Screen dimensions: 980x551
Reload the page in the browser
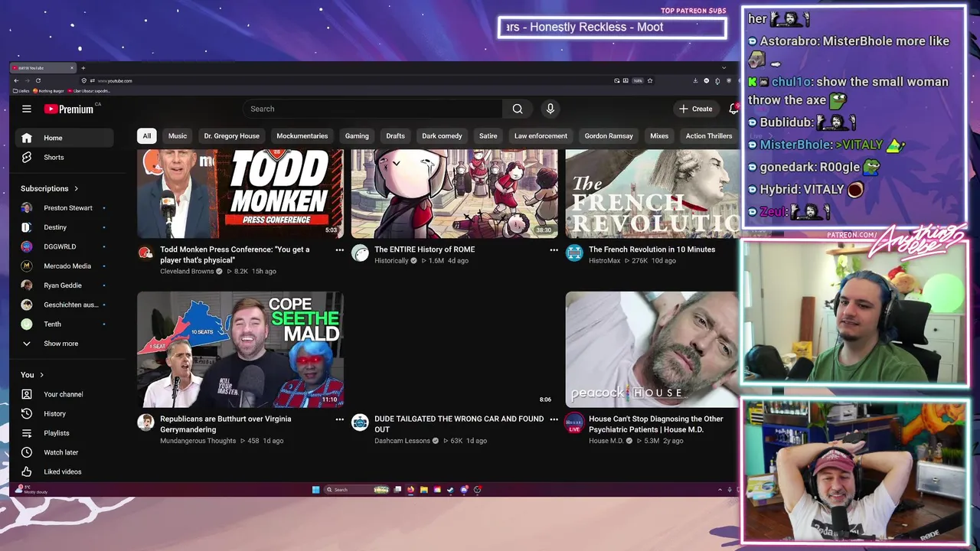coord(38,80)
